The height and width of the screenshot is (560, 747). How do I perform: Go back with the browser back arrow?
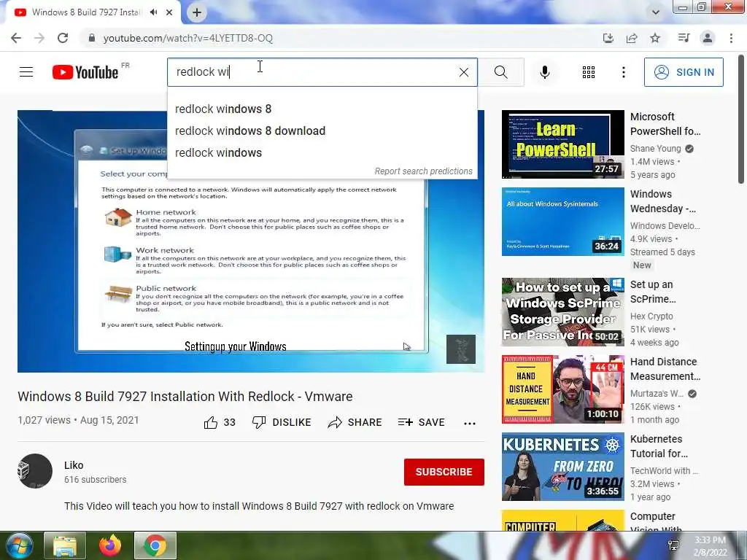pyautogui.click(x=16, y=38)
